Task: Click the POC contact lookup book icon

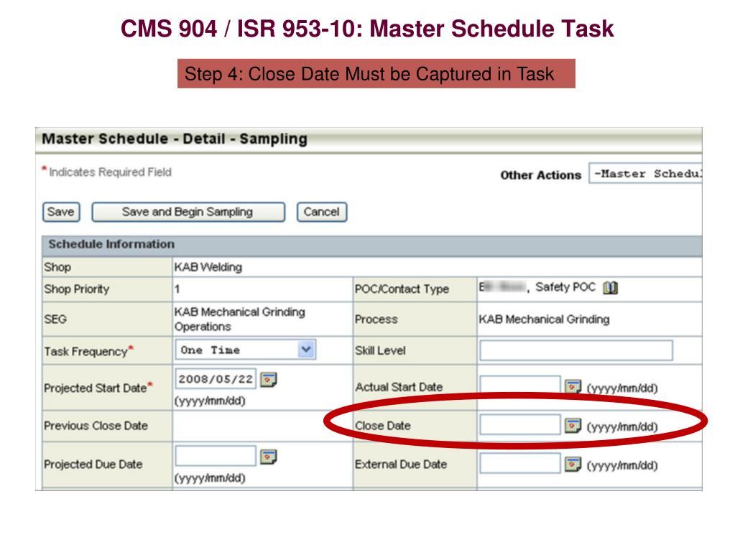Action: (x=610, y=287)
